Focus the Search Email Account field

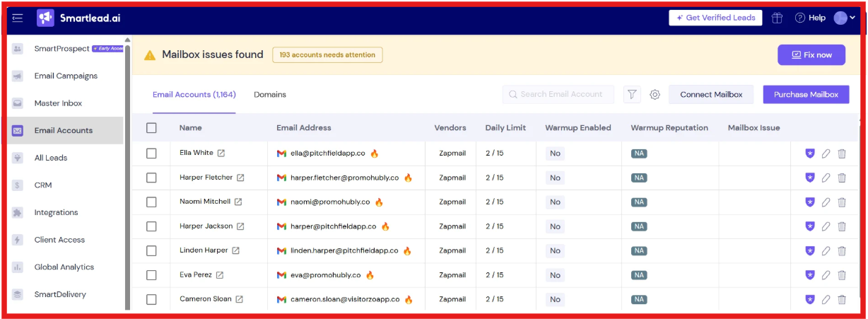click(x=559, y=94)
